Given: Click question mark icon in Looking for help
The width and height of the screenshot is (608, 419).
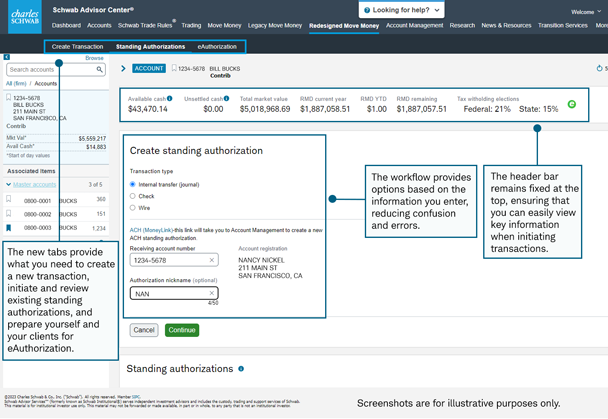Looking at the screenshot, I should click(x=367, y=10).
